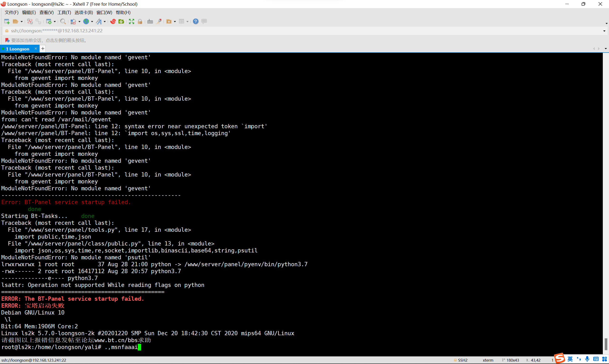Close the Loongson tab with X

[36, 49]
